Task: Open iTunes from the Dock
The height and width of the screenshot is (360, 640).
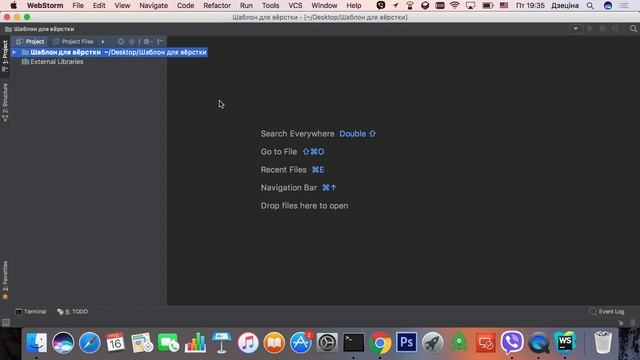Action: tap(248, 342)
